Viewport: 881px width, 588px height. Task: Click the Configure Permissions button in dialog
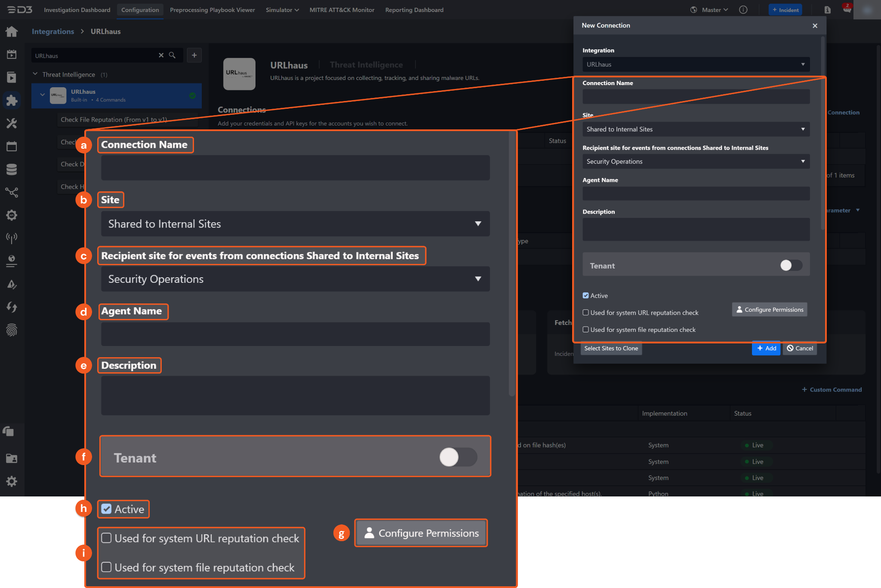coord(769,309)
